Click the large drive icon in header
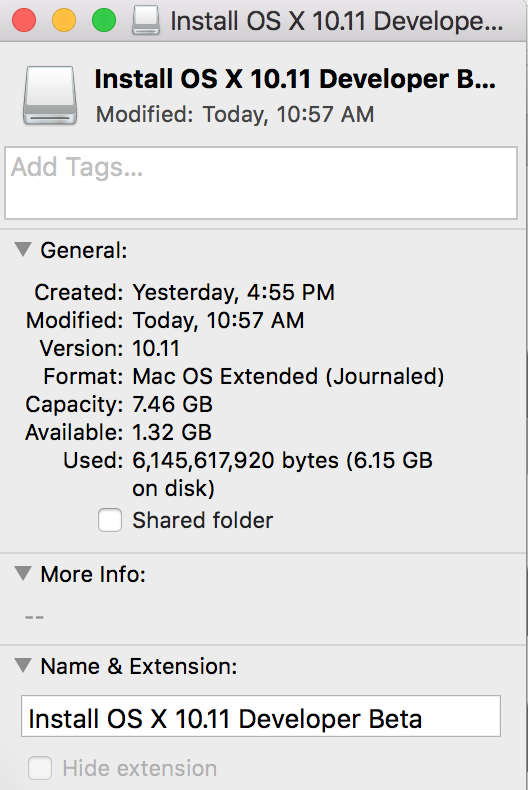Screen dimensions: 528x790 [50, 95]
